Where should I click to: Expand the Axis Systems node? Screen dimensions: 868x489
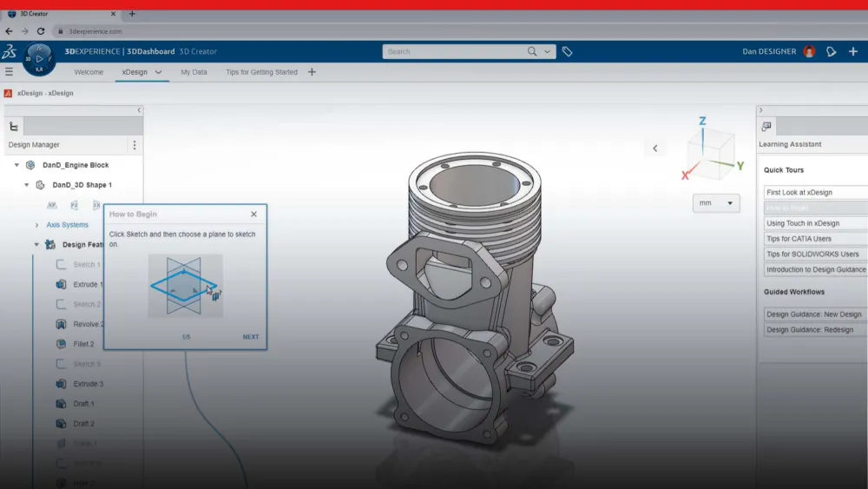(36, 225)
